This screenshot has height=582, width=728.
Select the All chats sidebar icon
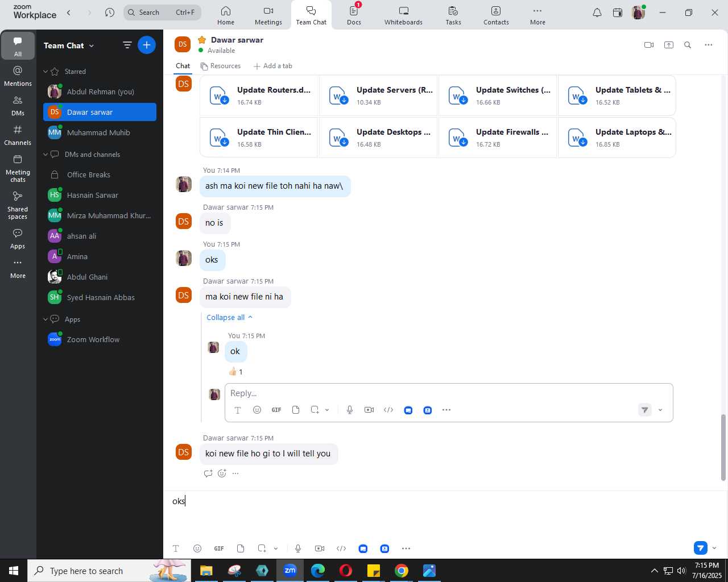tap(18, 47)
